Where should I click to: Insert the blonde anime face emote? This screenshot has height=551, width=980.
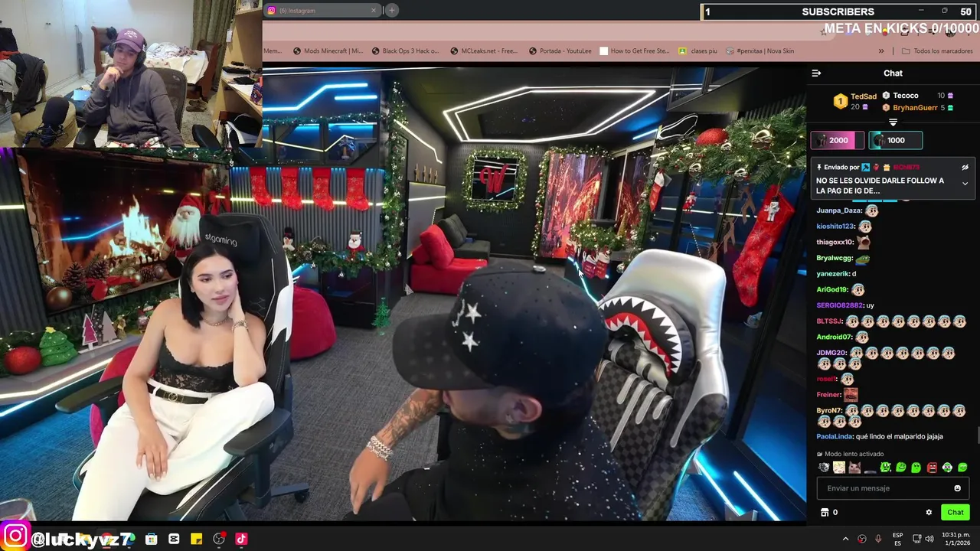(x=839, y=468)
